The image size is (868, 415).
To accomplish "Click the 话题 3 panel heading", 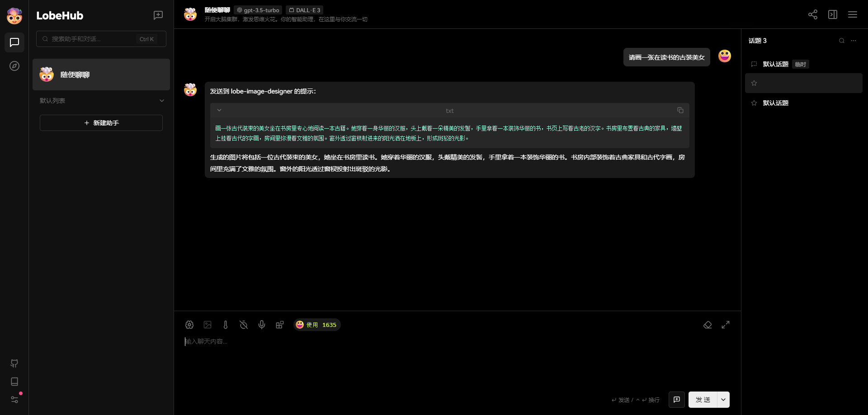I will [x=758, y=41].
